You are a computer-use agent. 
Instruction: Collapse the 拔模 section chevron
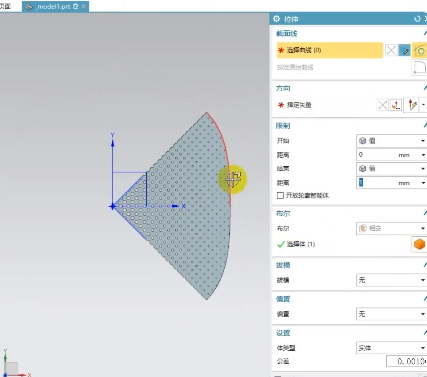point(425,265)
